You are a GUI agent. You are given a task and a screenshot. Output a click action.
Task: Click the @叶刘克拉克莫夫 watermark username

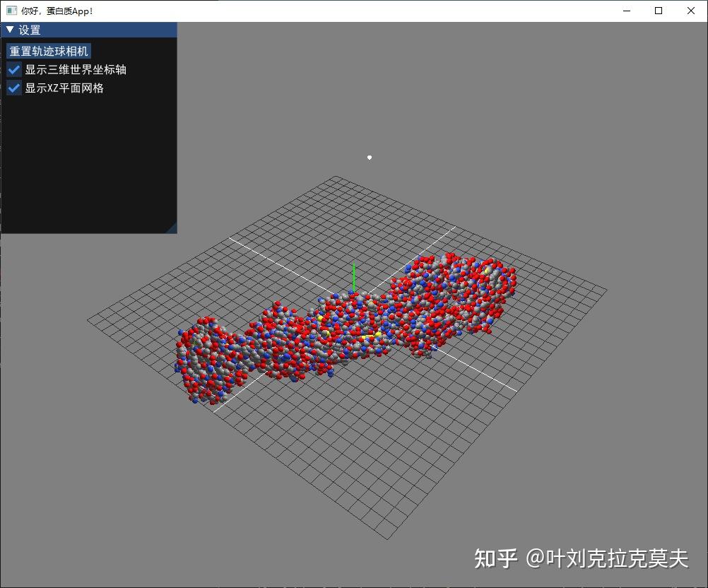pyautogui.click(x=607, y=558)
